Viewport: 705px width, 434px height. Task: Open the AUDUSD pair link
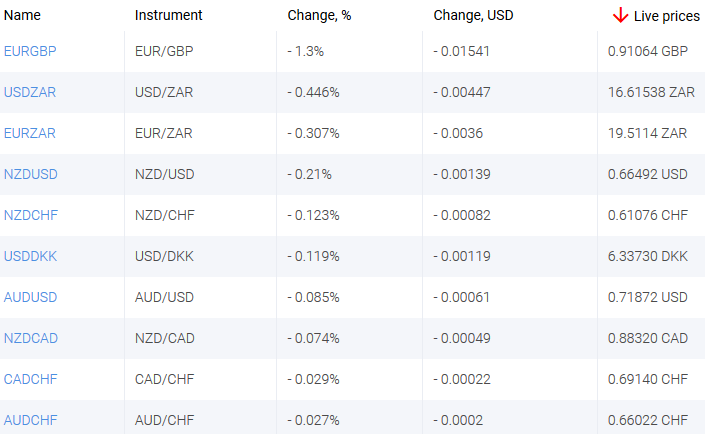tap(31, 297)
